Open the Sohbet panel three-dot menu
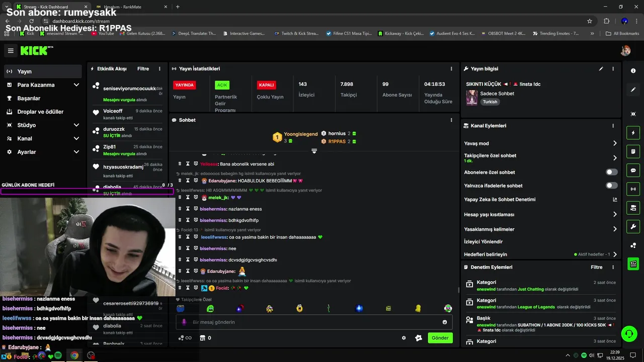The height and width of the screenshot is (362, 644). (451, 120)
